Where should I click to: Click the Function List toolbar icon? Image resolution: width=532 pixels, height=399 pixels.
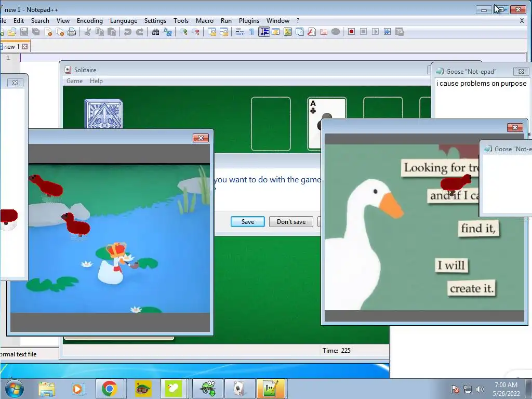pos(312,32)
